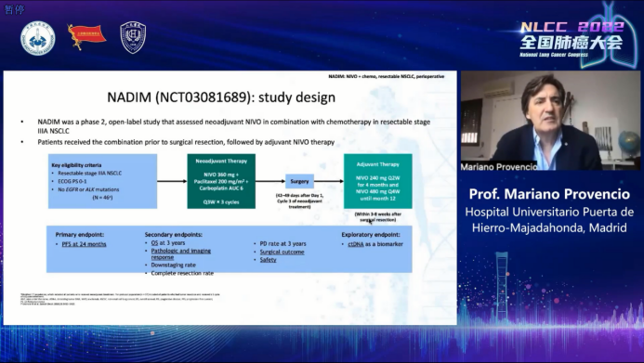This screenshot has width=644, height=363.
Task: Click the Neoadjuvant Therapy green box
Action: point(221,181)
